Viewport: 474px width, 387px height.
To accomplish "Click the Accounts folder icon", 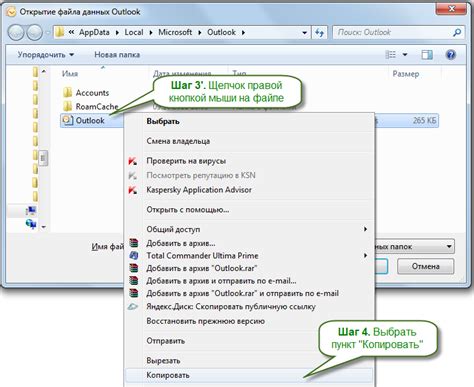I will point(68,92).
